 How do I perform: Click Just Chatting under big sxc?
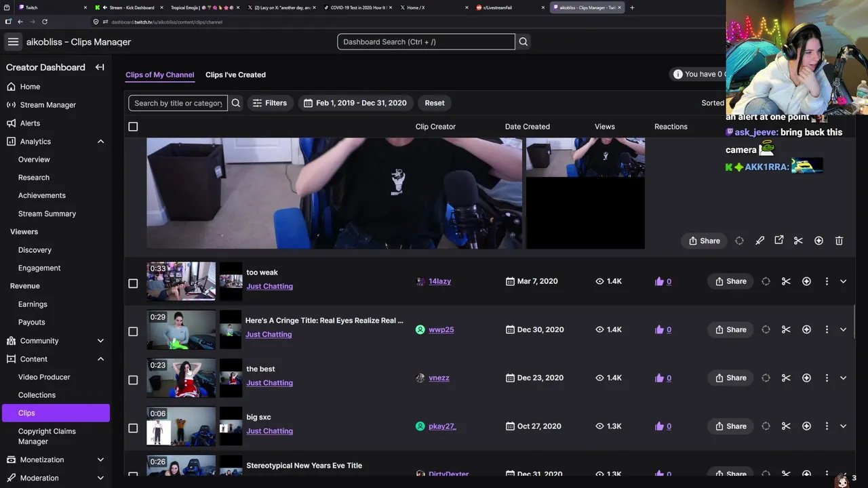click(269, 431)
